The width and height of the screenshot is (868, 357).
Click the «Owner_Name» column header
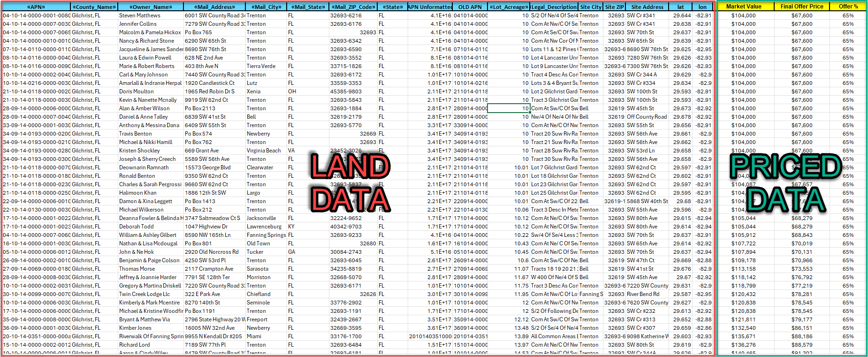pyautogui.click(x=150, y=7)
